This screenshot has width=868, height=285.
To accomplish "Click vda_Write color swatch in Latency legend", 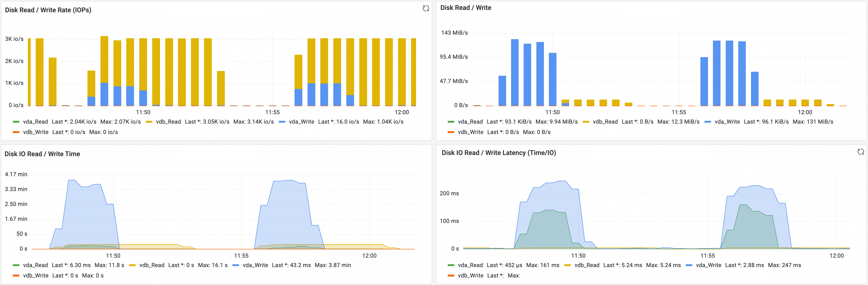I will click(x=689, y=265).
